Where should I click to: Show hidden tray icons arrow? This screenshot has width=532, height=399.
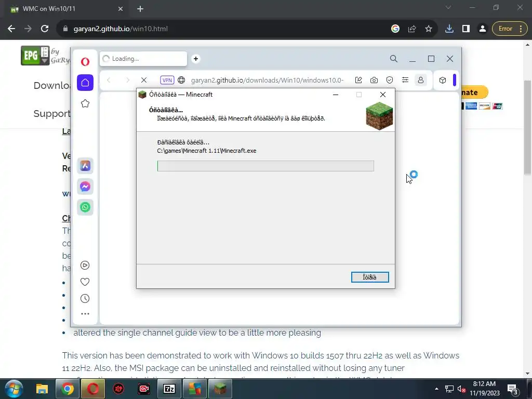436,389
